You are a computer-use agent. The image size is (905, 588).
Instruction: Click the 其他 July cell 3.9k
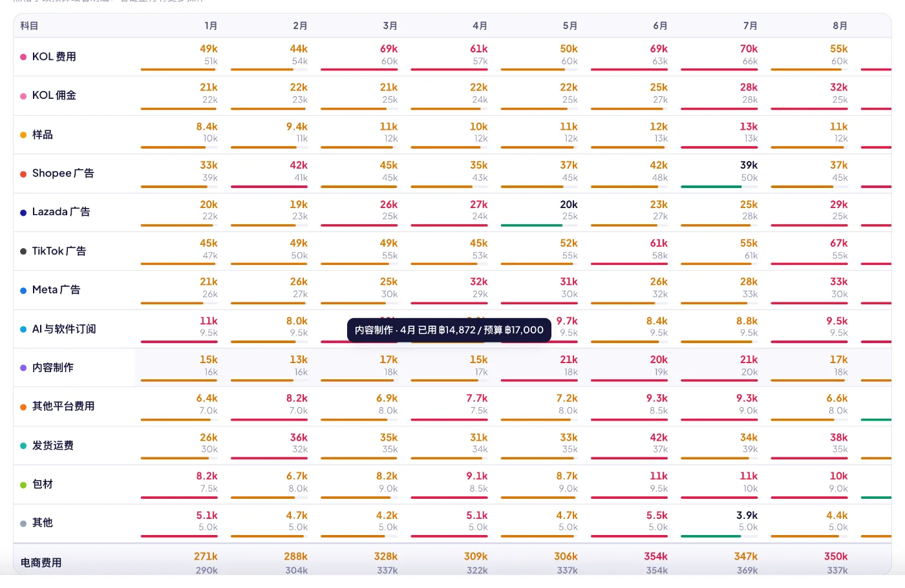pos(747,515)
